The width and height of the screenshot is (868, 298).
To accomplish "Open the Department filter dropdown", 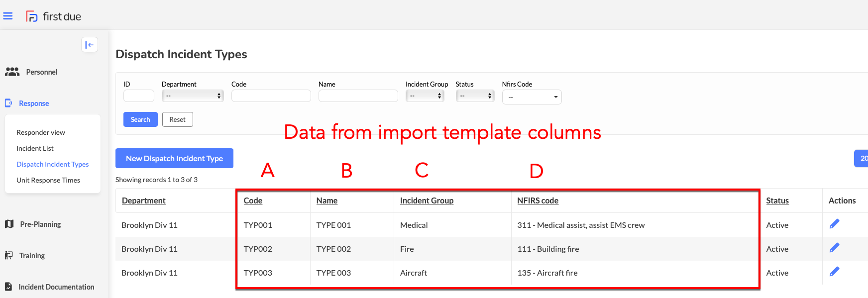I will click(x=193, y=96).
